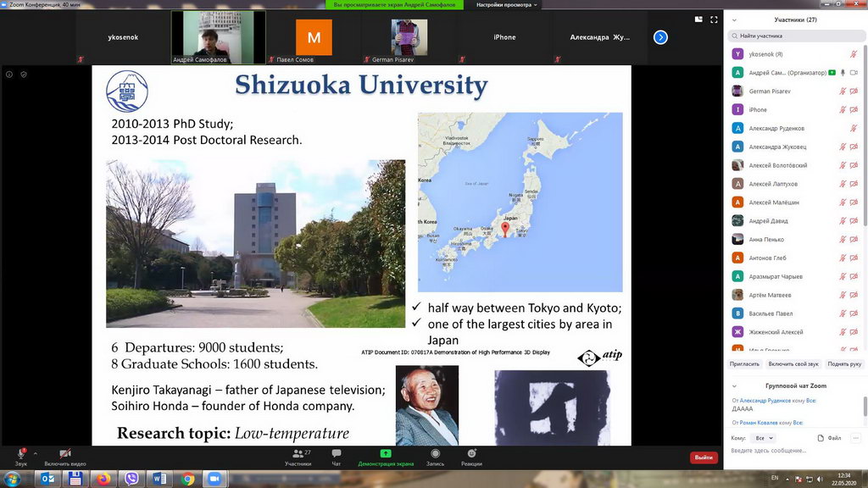The width and height of the screenshot is (868, 488).
Task: Open the Реакции reactions button
Action: pos(471,457)
